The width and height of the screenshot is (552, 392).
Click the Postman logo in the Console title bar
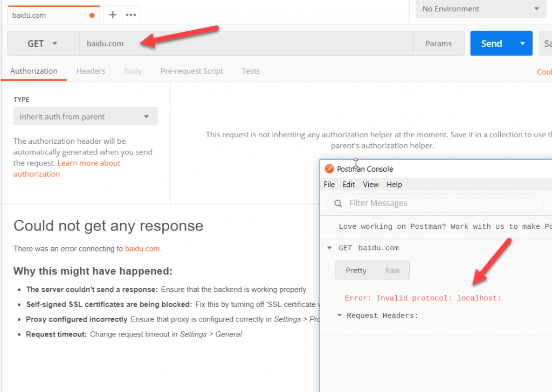tap(329, 169)
